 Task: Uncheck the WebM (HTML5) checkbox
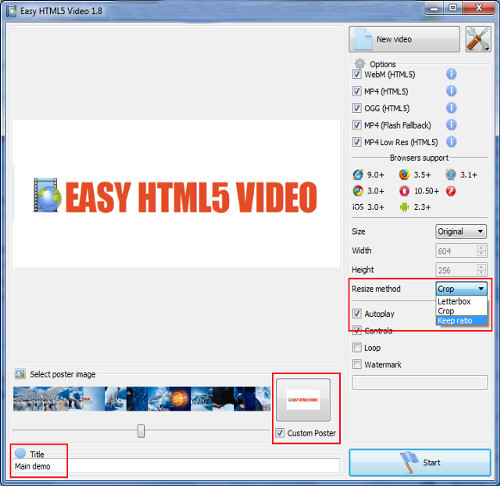[357, 74]
